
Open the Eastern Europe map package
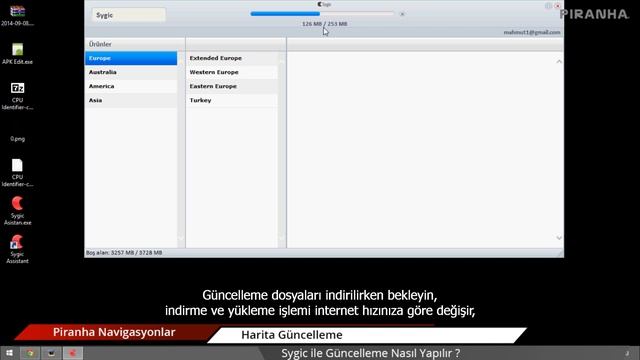pyautogui.click(x=232, y=86)
